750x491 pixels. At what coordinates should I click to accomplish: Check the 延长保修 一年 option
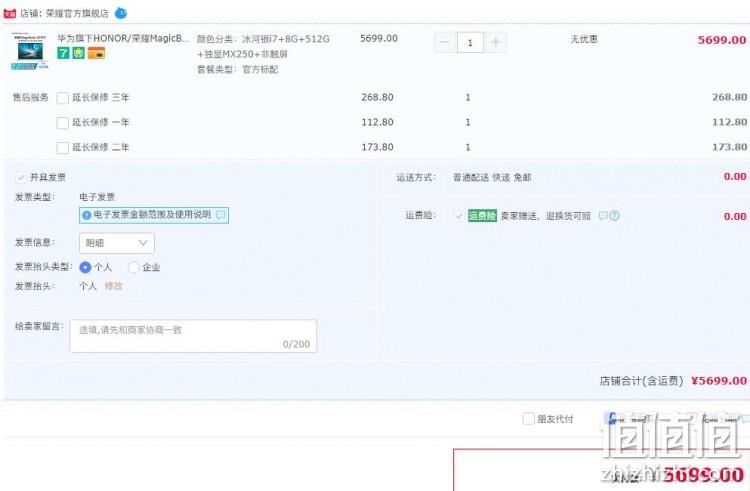pos(63,123)
